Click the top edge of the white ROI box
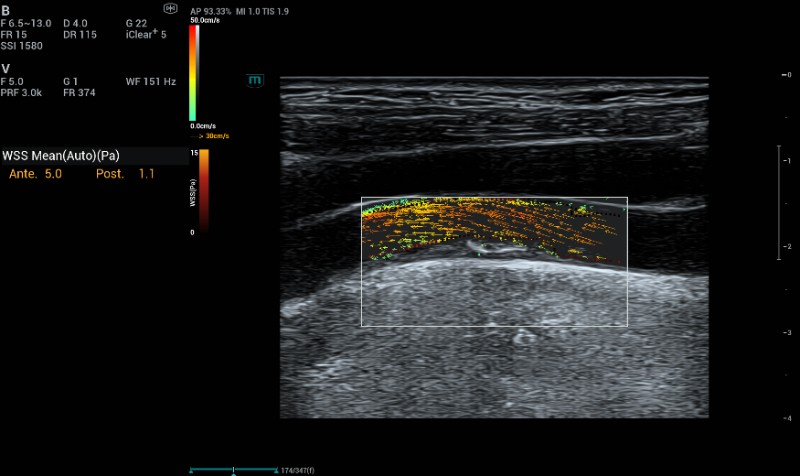Image resolution: width=800 pixels, height=476 pixels. pos(494,197)
